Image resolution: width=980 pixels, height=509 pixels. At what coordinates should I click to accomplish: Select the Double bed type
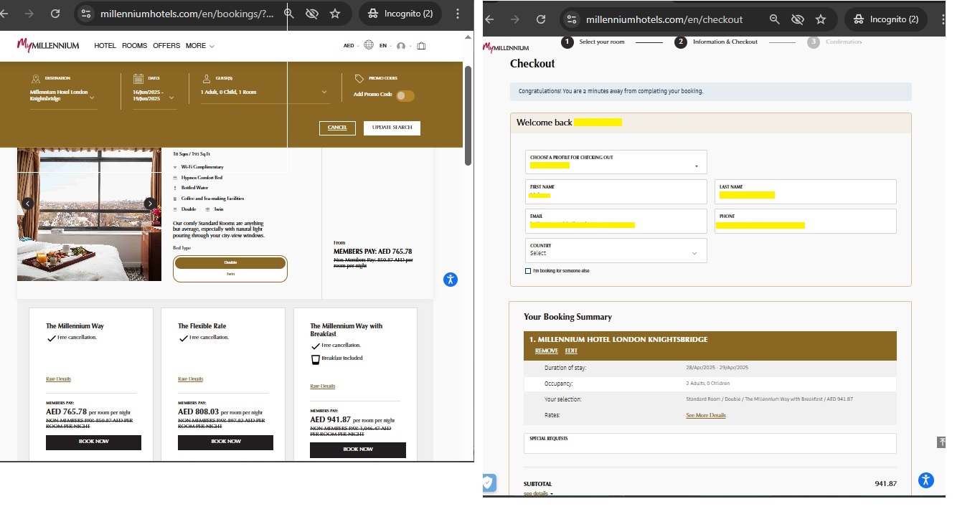(x=230, y=263)
